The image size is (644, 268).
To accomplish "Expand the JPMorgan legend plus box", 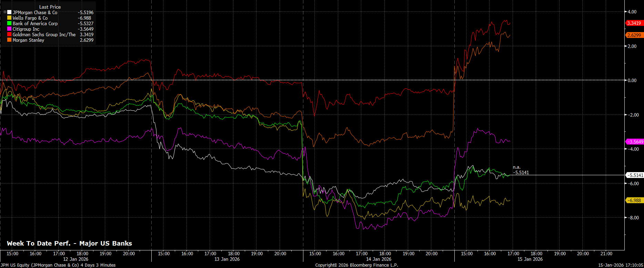I will point(5,12).
